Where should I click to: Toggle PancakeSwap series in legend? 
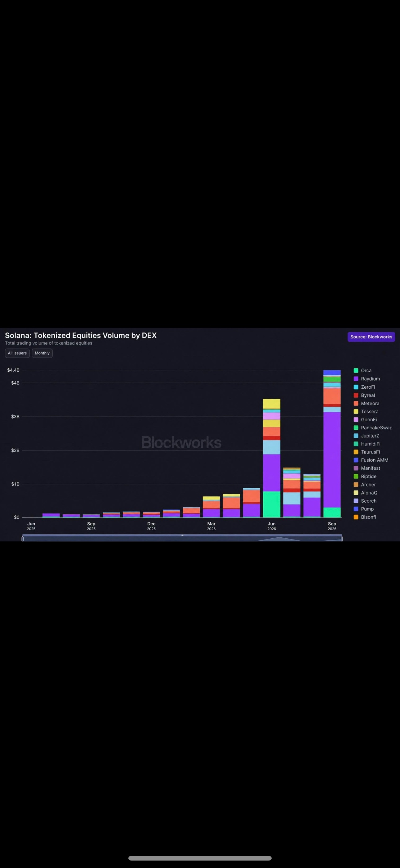click(373, 427)
